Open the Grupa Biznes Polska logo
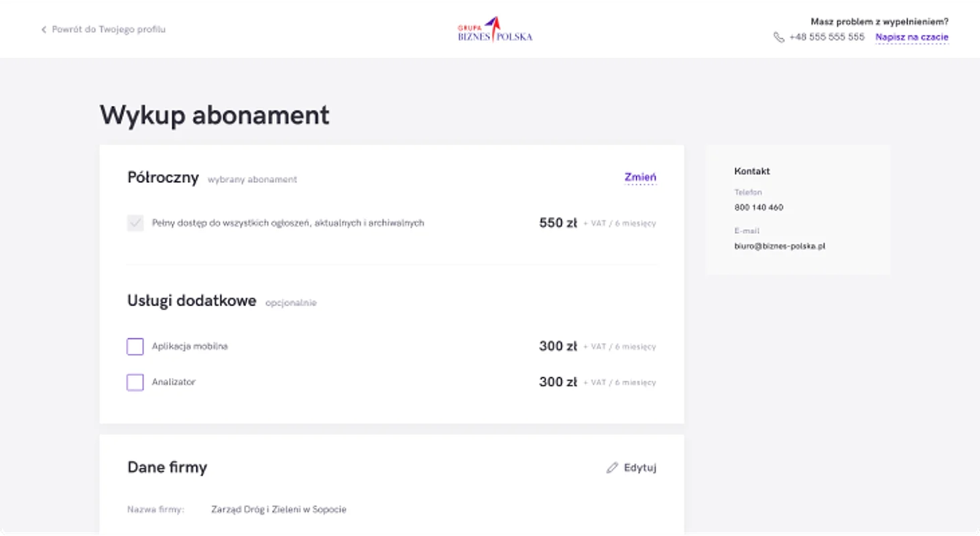The width and height of the screenshot is (980, 536). [x=495, y=29]
